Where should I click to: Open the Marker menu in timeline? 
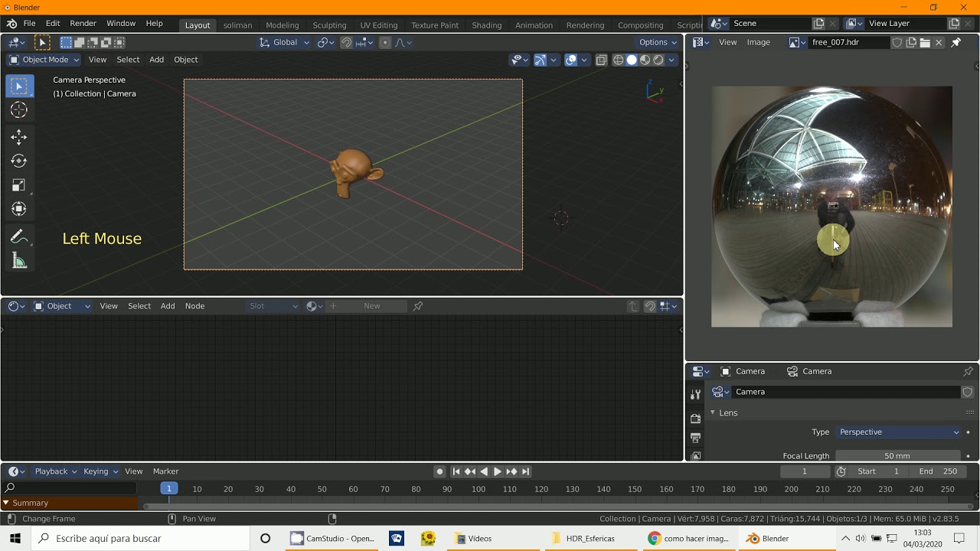pos(165,471)
